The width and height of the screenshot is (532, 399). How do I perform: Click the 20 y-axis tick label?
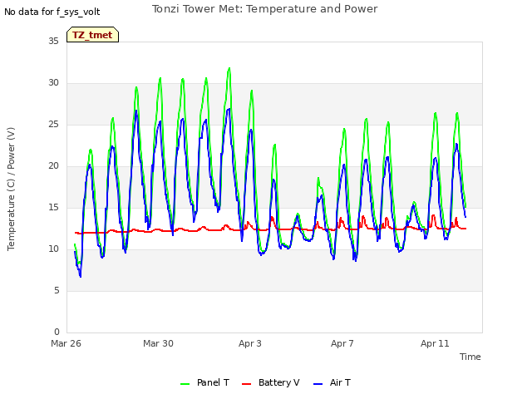tap(53, 166)
